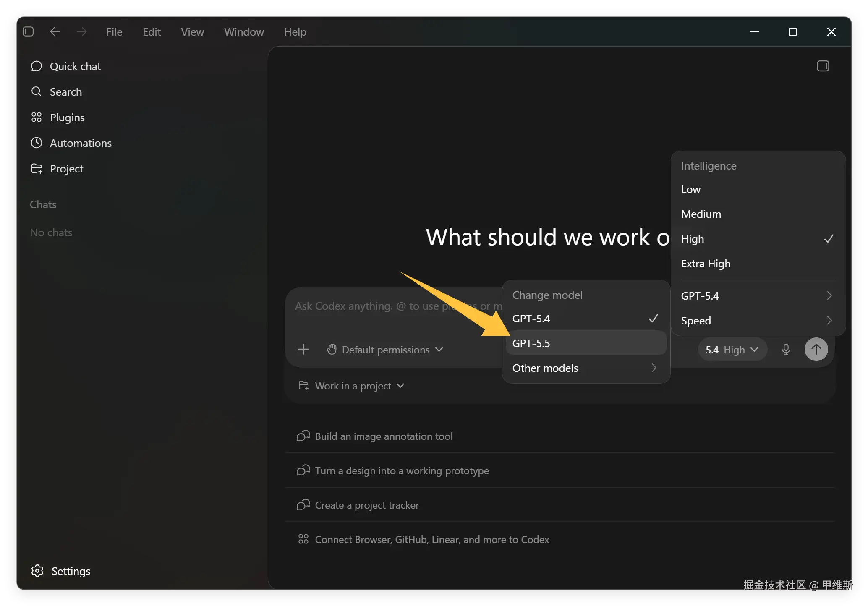The width and height of the screenshot is (868, 606).
Task: Open the View menu
Action: 192,32
